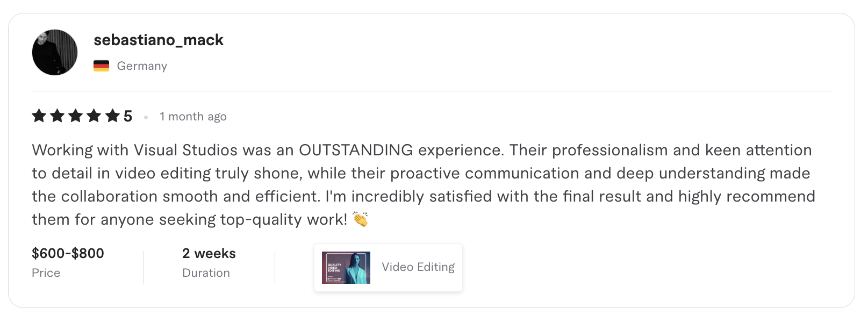868x315 pixels.
Task: Click the first rating star
Action: point(39,116)
